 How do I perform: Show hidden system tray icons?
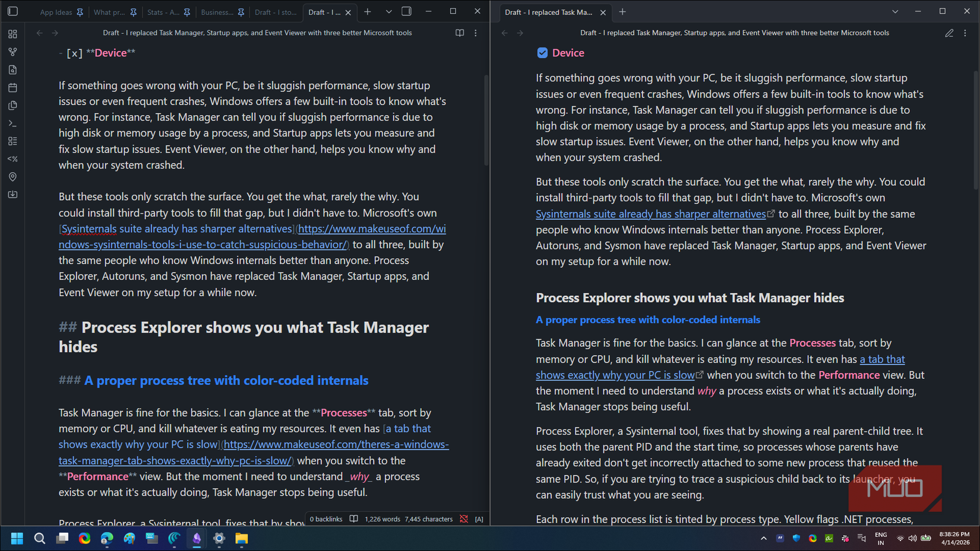click(764, 539)
